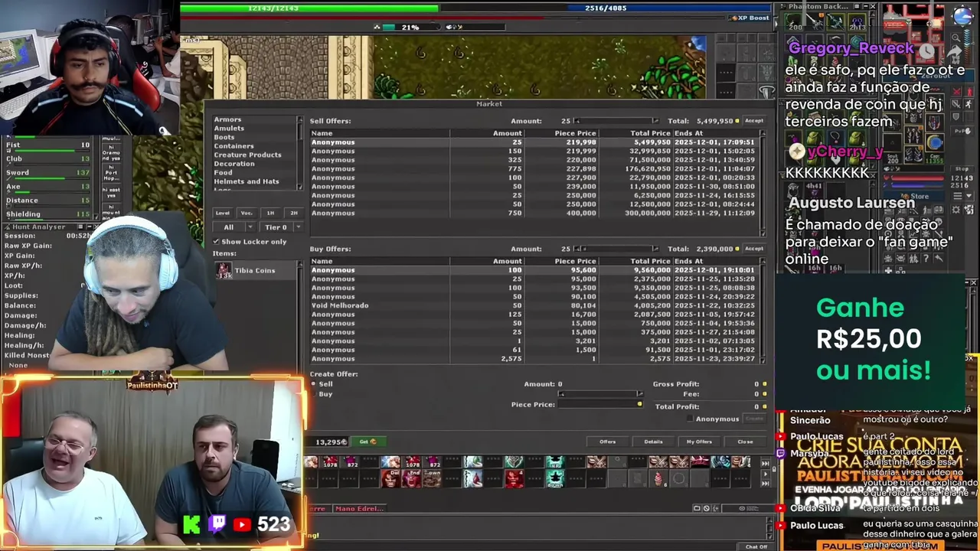
Task: Activate the red 'End' hotkey icon
Action: pos(411,478)
